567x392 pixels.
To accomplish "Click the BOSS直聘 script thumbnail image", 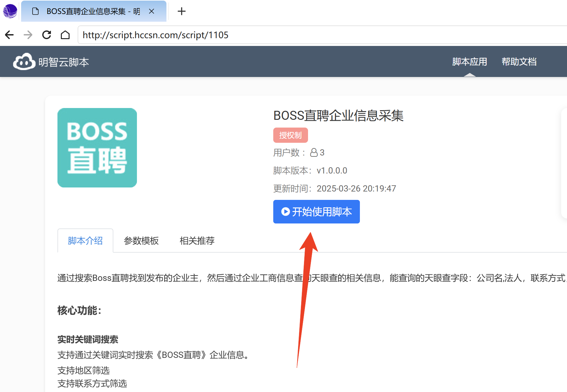I will [x=97, y=148].
